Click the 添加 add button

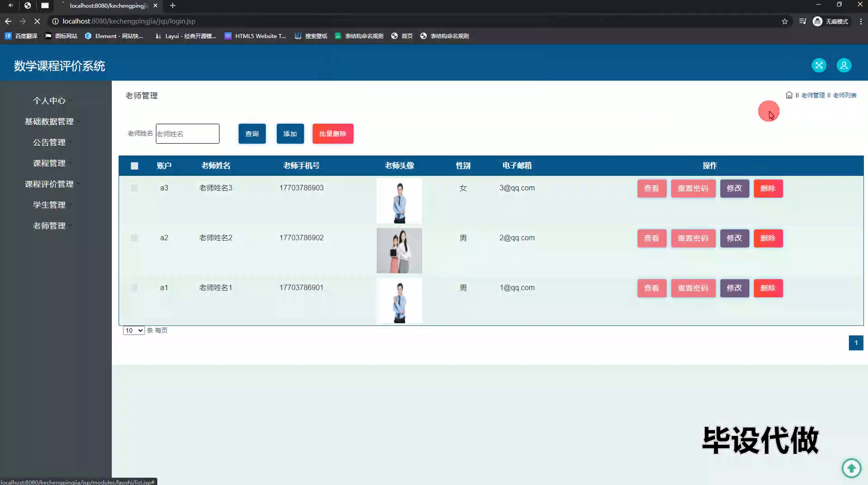(290, 133)
